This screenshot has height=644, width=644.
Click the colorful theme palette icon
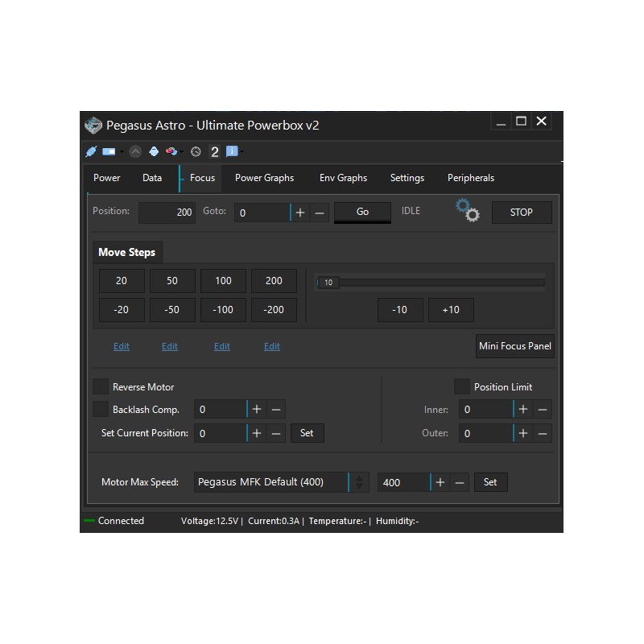coord(171,151)
